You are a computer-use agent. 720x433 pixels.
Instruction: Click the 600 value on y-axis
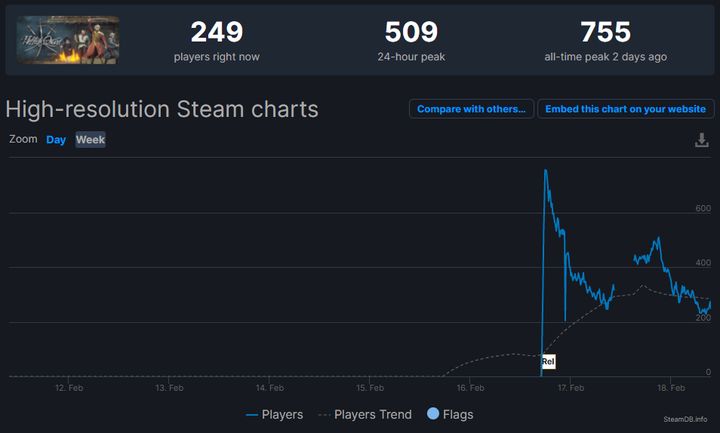(x=703, y=208)
